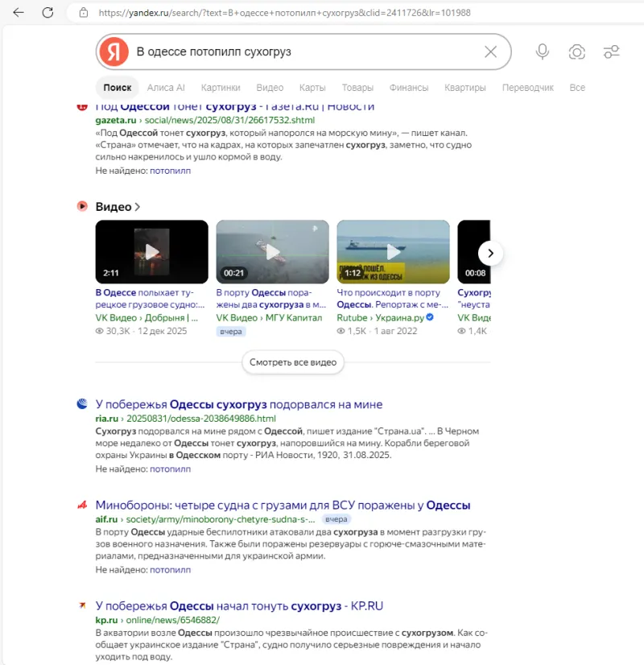
Task: Play the 1:12 video thumbnail
Action: pos(393,251)
